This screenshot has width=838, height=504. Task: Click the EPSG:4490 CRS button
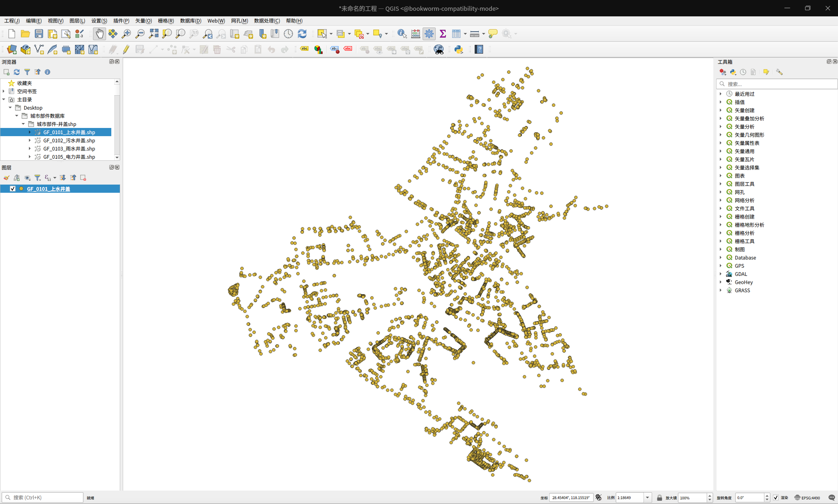tap(807, 497)
